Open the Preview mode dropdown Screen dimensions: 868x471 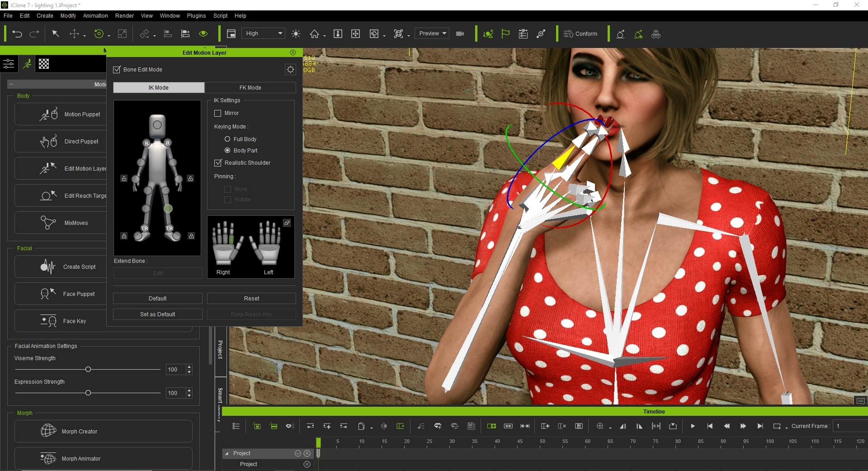tap(432, 33)
